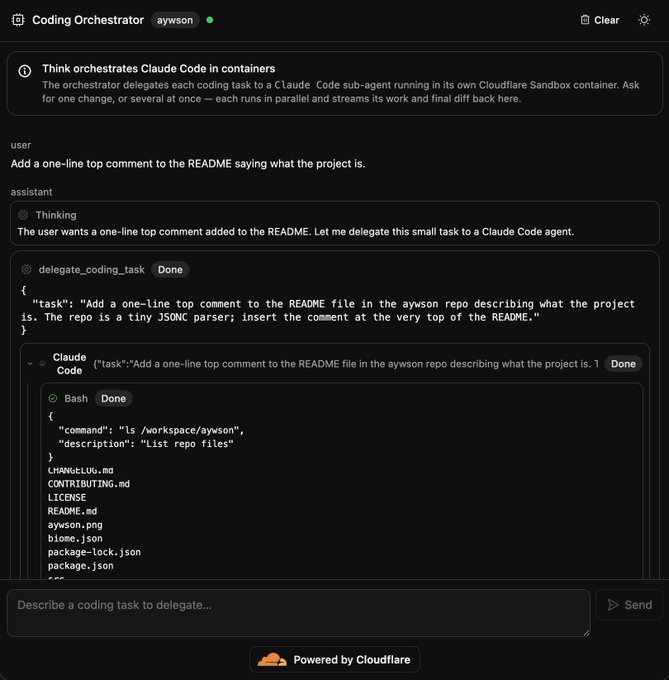
Task: Click the Cloudflare cloud logo
Action: coord(272,660)
